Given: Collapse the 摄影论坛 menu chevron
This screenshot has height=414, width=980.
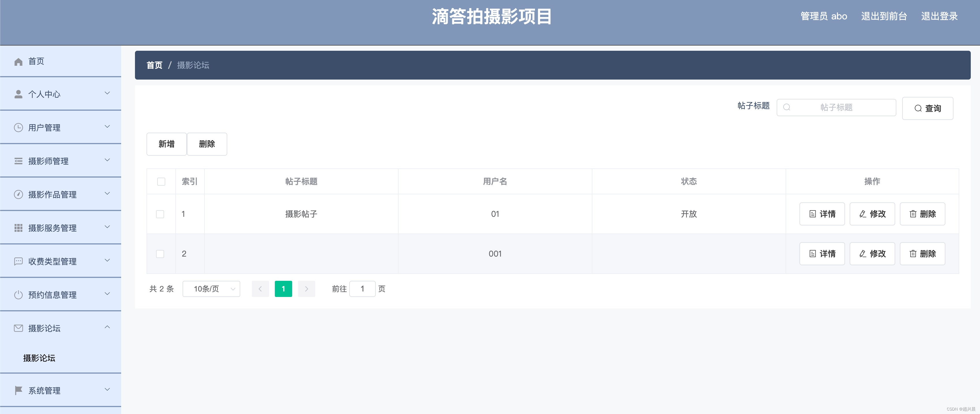Looking at the screenshot, I should (x=107, y=327).
